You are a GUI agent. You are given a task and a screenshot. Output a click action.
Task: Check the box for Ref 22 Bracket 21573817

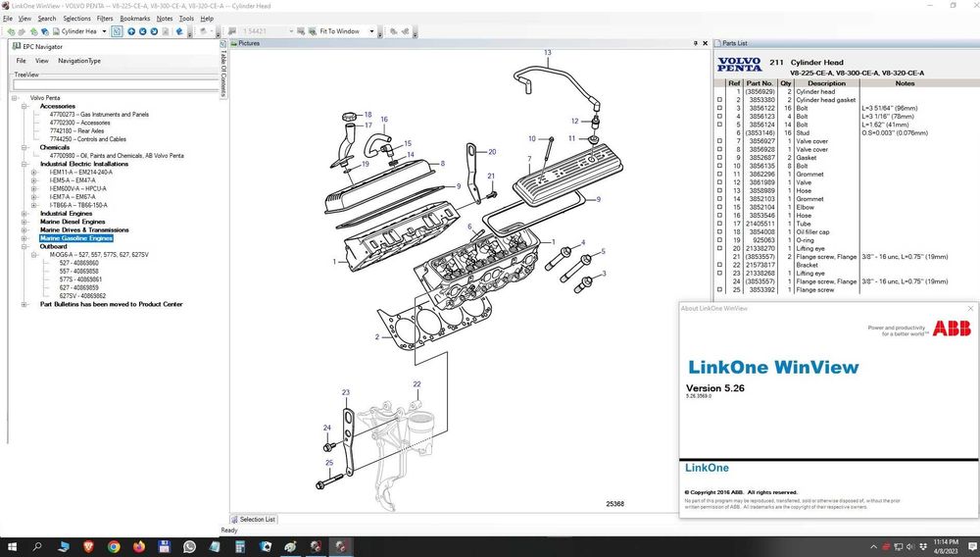pyautogui.click(x=719, y=265)
